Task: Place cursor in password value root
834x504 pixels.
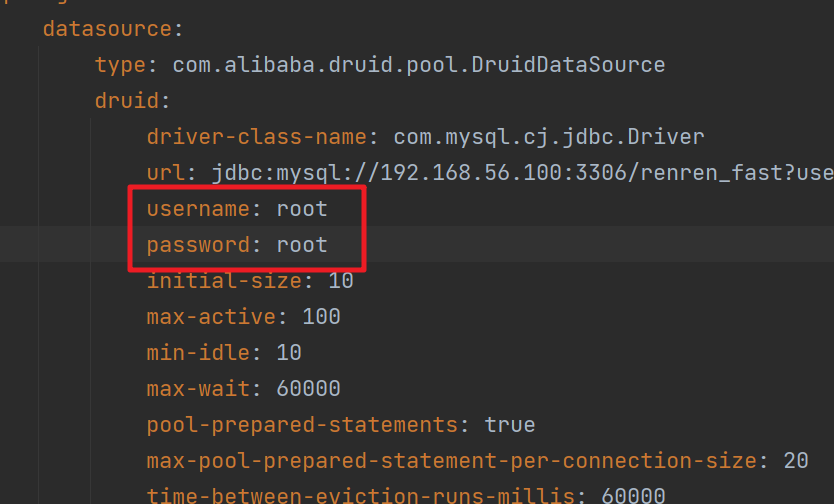Action: [302, 245]
